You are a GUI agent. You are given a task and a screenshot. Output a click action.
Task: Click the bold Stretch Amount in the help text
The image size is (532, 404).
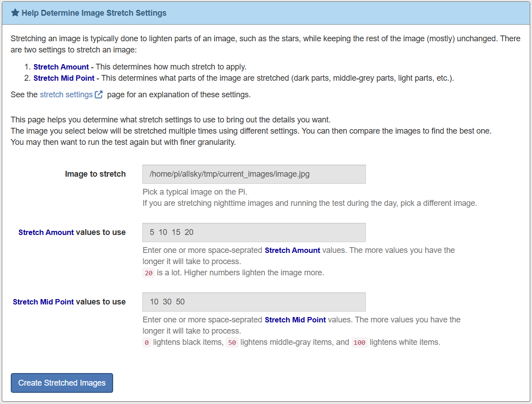(x=292, y=250)
